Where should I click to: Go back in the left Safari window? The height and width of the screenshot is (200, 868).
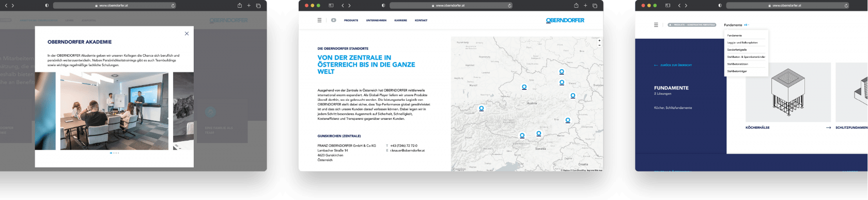[6, 6]
